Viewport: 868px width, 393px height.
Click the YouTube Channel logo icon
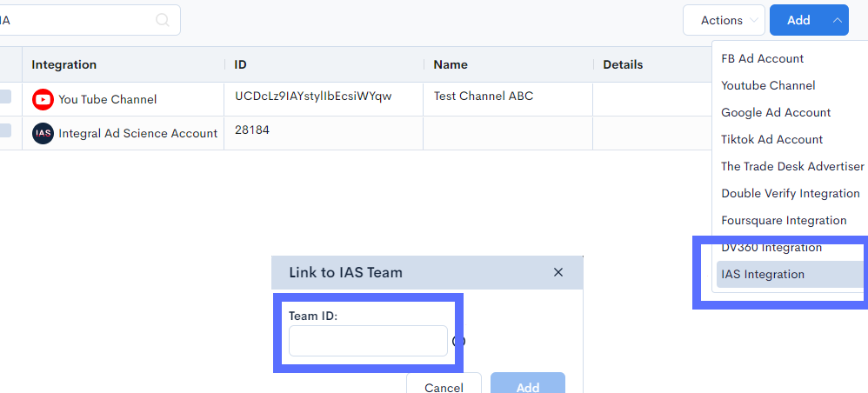point(43,100)
